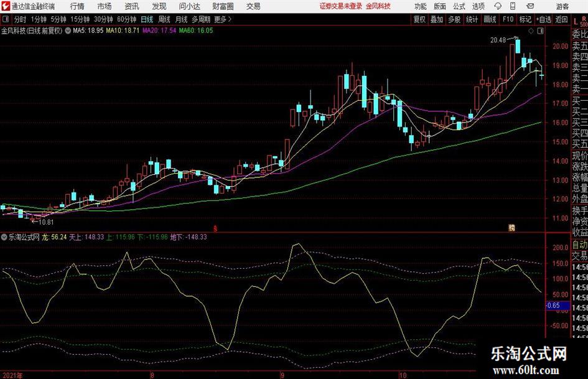
Task: Switch to 15分钟 period tab
Action: pyautogui.click(x=80, y=19)
